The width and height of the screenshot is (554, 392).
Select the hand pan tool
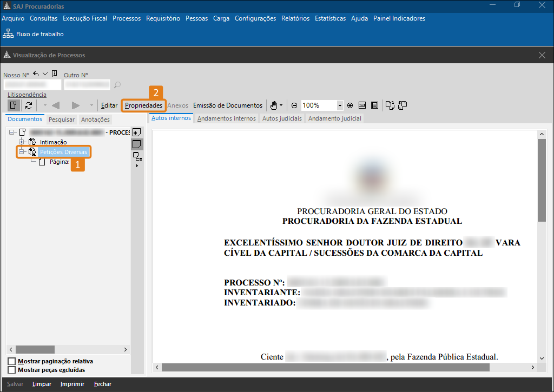tap(274, 105)
